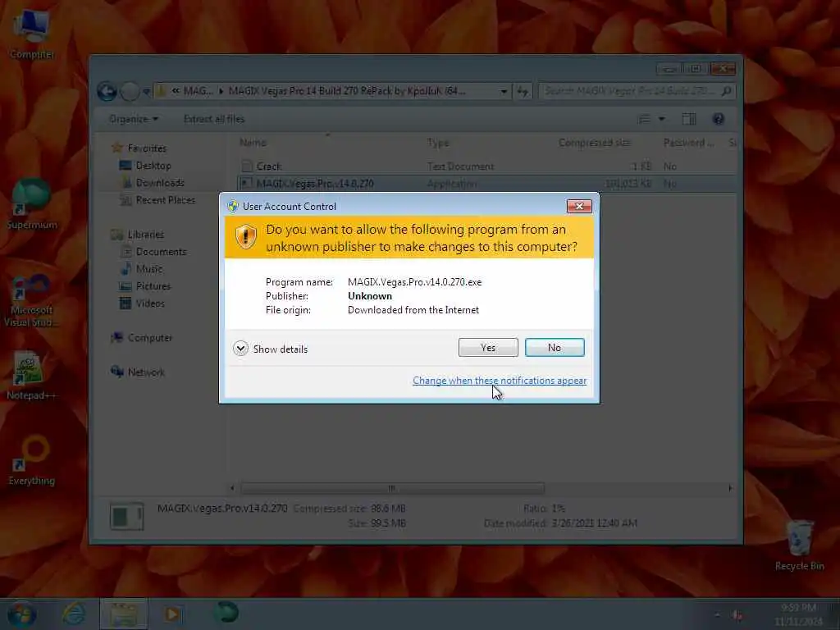Toggle the preview pane icon

click(689, 119)
